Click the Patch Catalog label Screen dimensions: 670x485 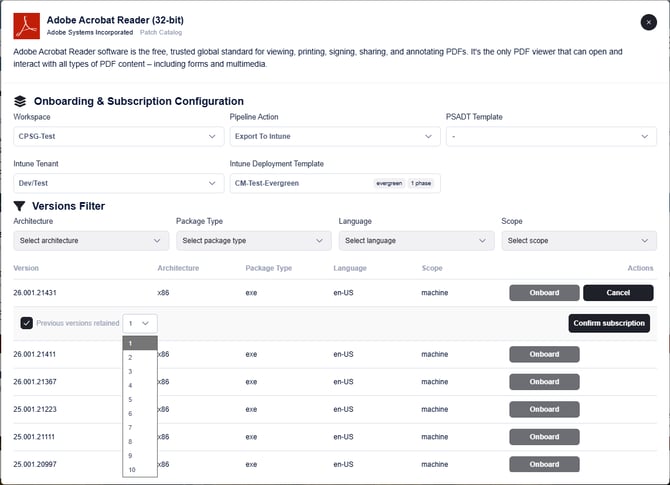tap(161, 32)
